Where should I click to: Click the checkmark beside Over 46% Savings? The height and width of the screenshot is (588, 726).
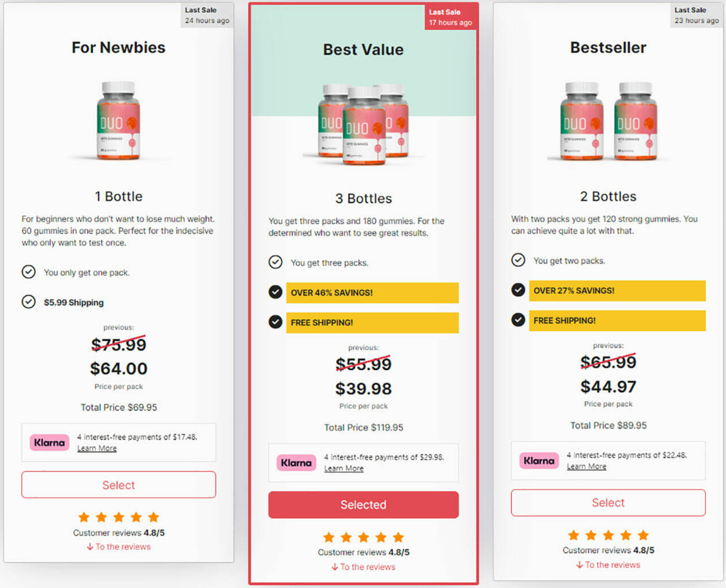pos(275,292)
